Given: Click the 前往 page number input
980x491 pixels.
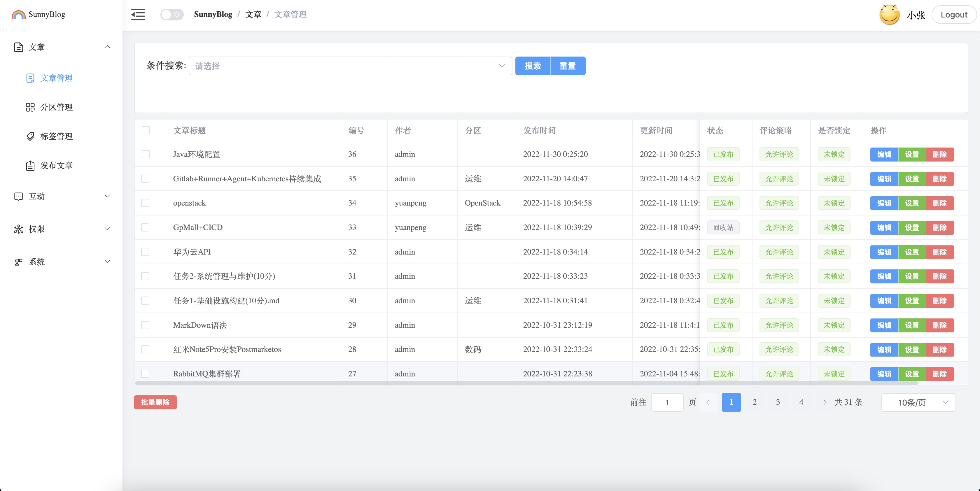Looking at the screenshot, I should pos(667,402).
